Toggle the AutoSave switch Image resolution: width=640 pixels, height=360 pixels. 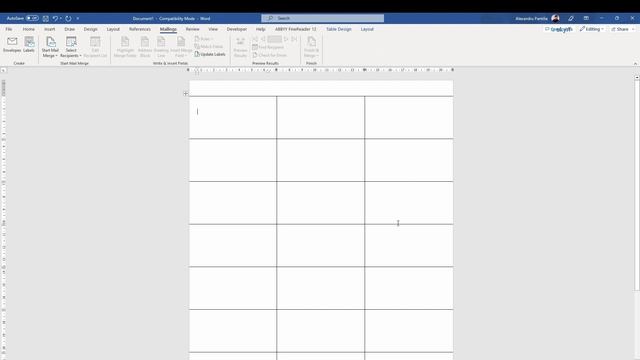click(x=32, y=18)
